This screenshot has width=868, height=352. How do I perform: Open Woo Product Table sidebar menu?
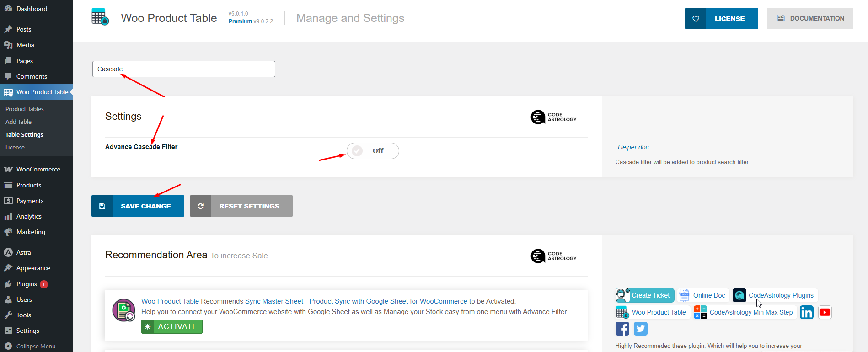click(x=37, y=92)
